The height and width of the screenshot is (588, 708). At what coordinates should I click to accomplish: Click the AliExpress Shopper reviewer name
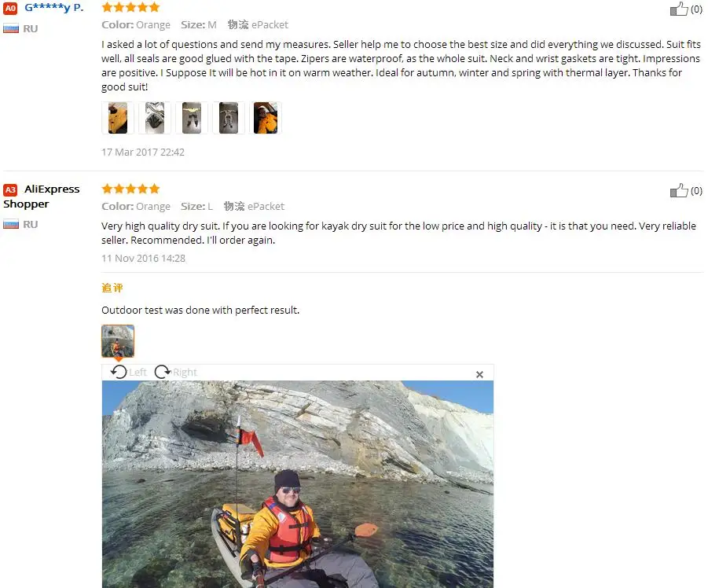[x=41, y=197]
